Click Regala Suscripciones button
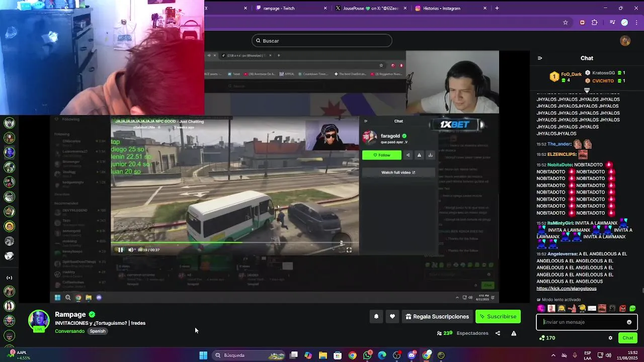Image resolution: width=644 pixels, height=362 pixels. point(437,316)
